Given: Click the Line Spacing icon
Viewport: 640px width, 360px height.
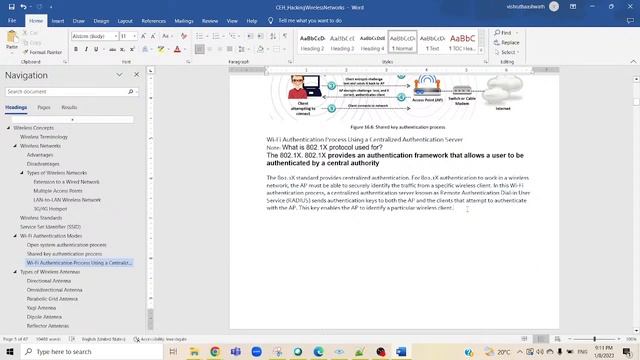Looking at the screenshot, I should (242, 49).
